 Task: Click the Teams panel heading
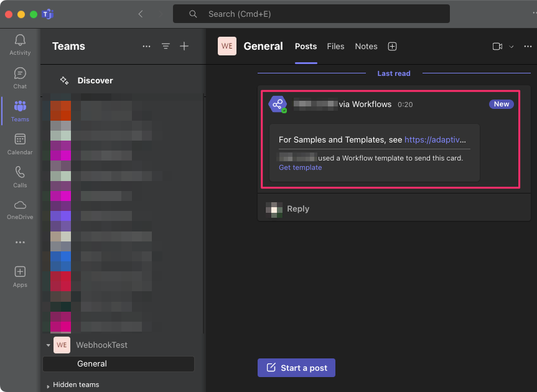coord(68,46)
